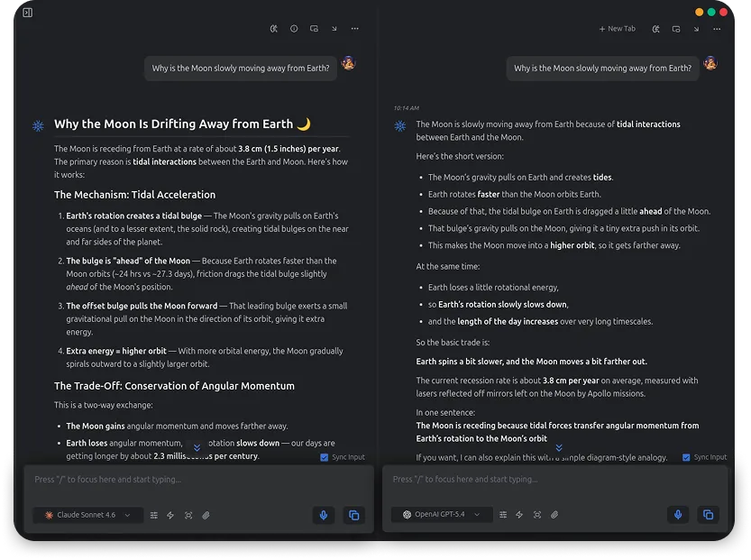Screen dimensions: 751x560
Task: Click the collapse arrow icon in right pane header
Action: pyautogui.click(x=696, y=29)
